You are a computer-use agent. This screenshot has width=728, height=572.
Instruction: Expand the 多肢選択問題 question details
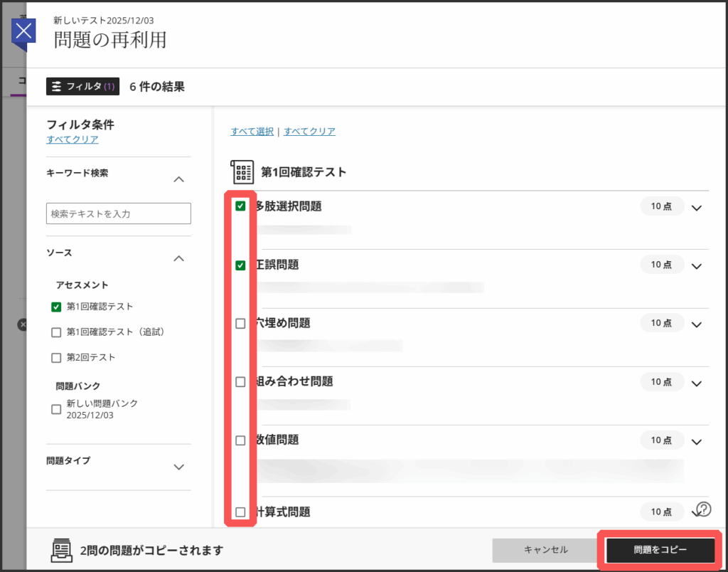(697, 208)
